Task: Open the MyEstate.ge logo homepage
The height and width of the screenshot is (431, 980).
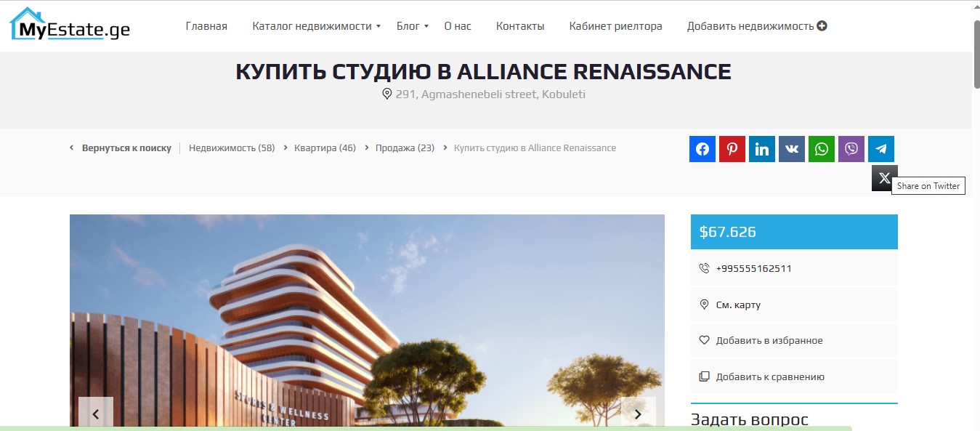Action: [x=69, y=24]
